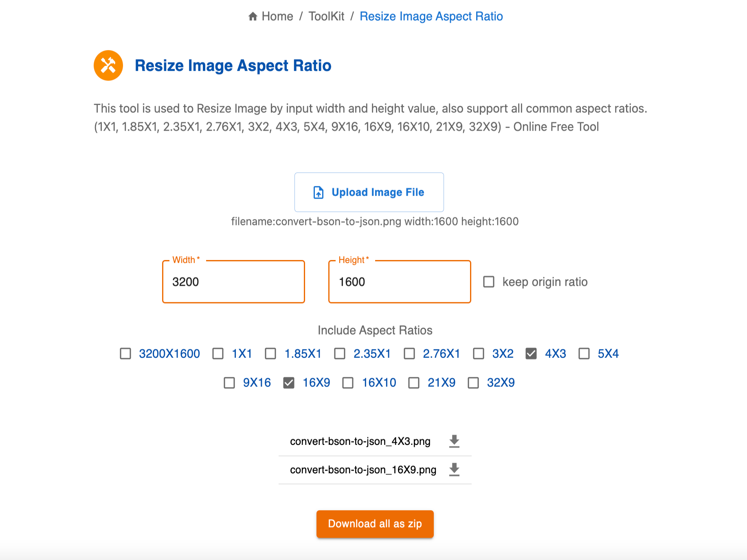
Task: Download convert-bson-to-json_16X9.png via its download icon
Action: click(x=454, y=469)
